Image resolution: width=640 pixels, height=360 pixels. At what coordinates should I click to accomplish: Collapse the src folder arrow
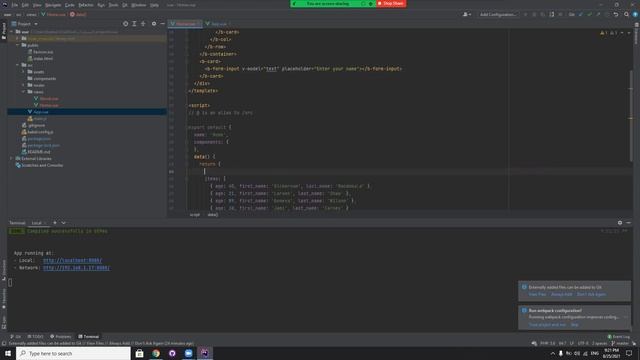18,65
